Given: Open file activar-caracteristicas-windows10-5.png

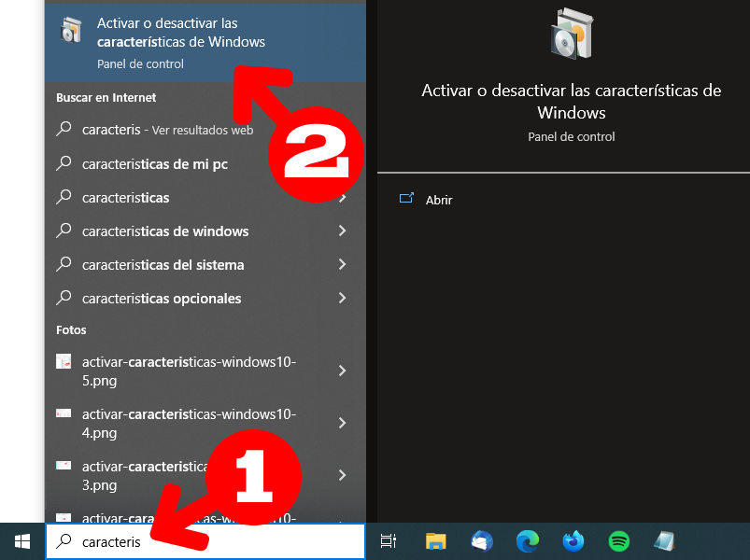Looking at the screenshot, I should [205, 371].
